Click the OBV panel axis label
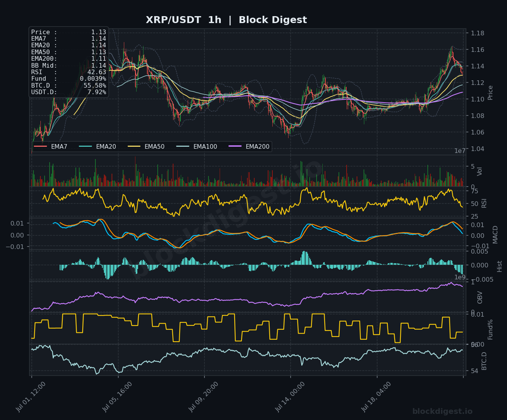The height and width of the screenshot is (420, 507). (480, 297)
